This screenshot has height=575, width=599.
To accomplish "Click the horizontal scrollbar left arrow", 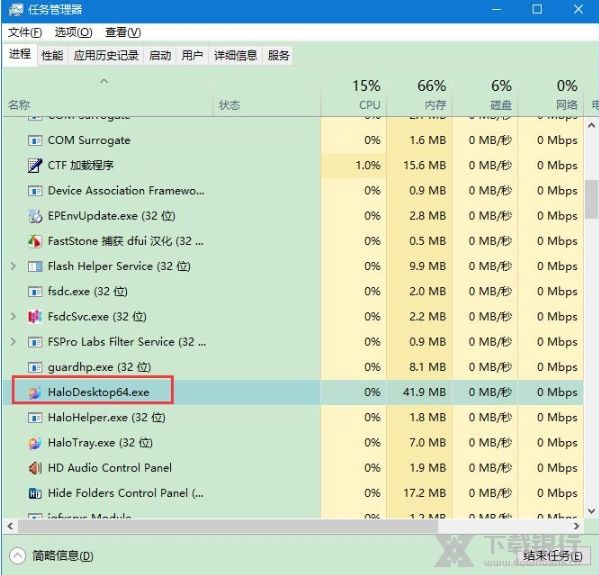I will point(10,526).
